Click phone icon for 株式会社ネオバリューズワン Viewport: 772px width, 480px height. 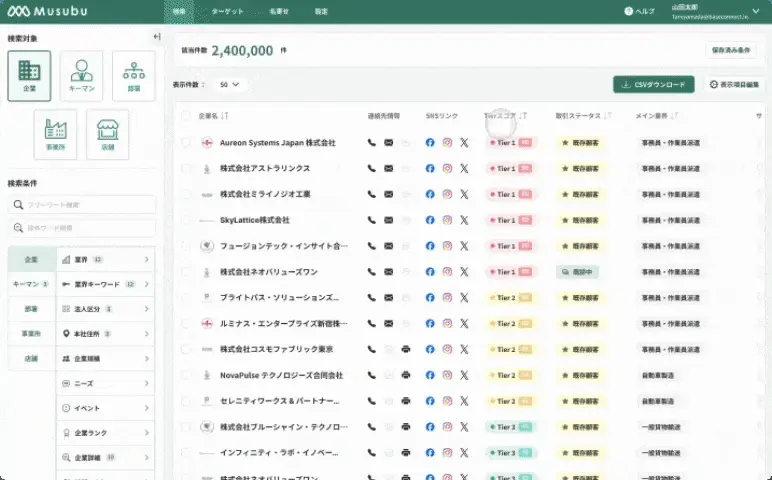[372, 272]
